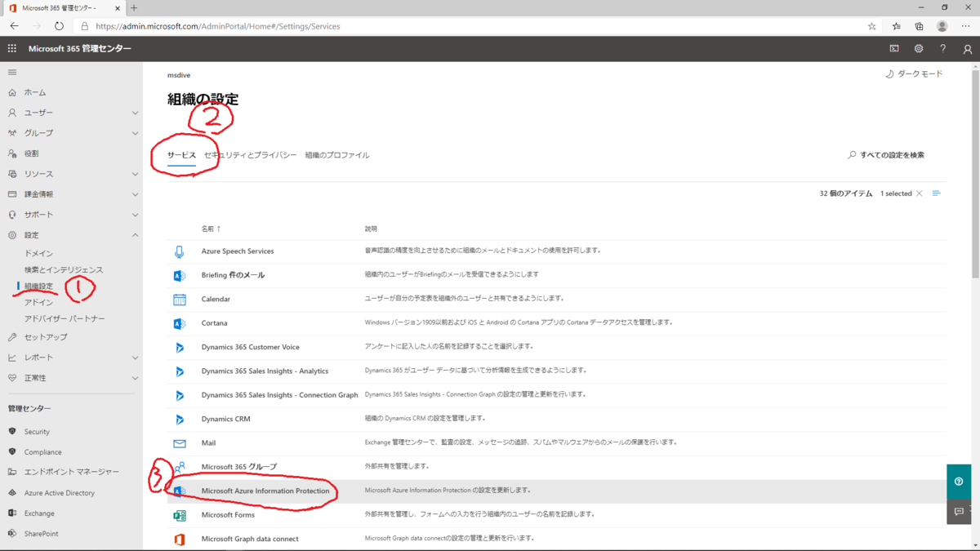Change list view options icon

pyautogui.click(x=937, y=193)
